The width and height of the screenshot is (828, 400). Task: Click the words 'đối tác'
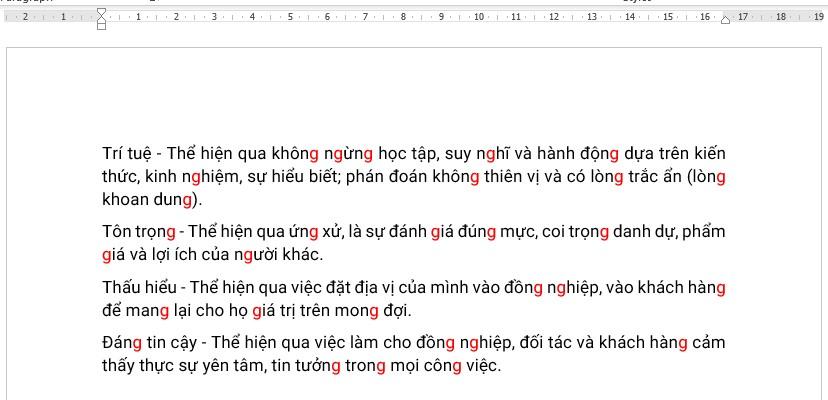546,343
